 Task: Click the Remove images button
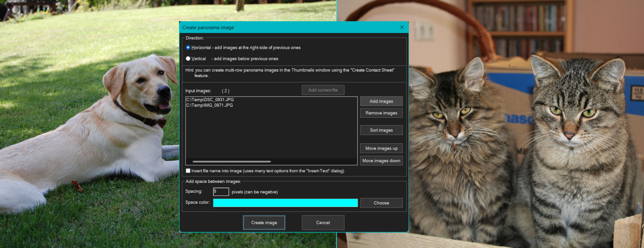[x=381, y=113]
